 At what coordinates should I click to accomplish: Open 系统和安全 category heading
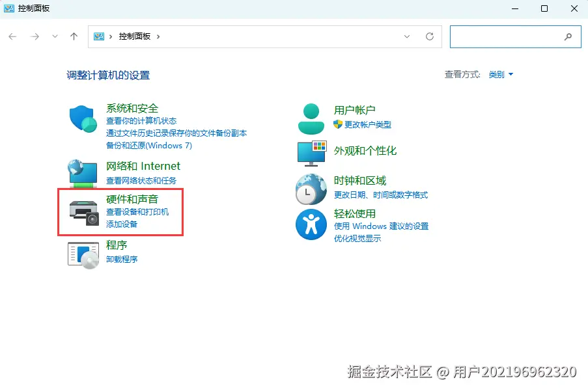[132, 109]
